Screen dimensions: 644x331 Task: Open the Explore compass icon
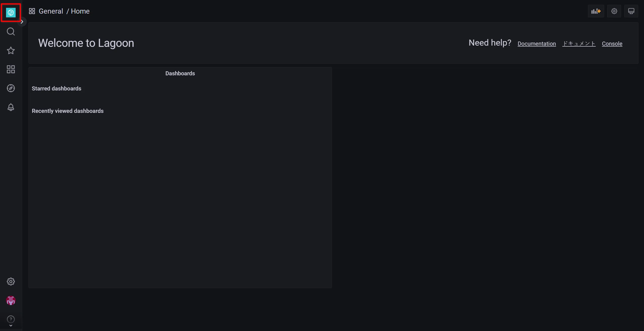[x=11, y=88]
